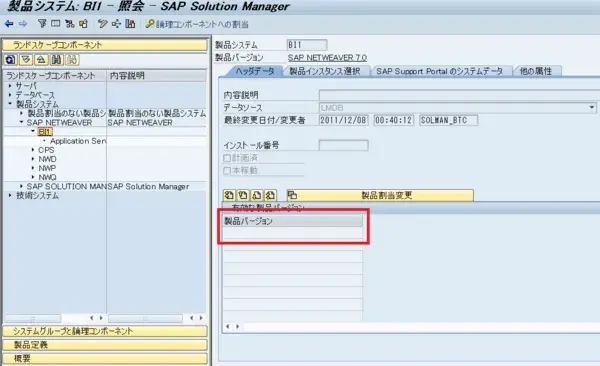Click the hierarchy tree icon in the top toolbar
This screenshot has width=600, height=366.
click(70, 24)
